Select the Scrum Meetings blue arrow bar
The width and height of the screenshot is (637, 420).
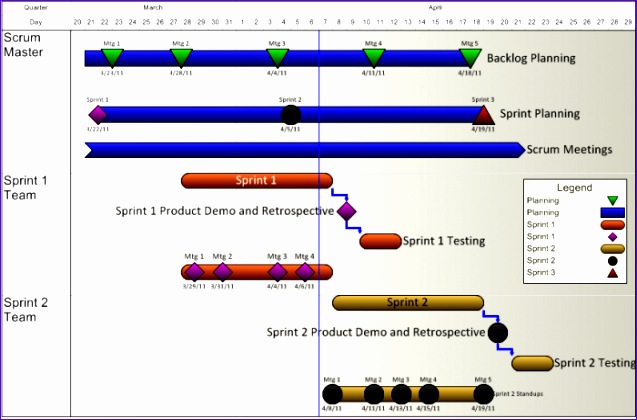click(x=305, y=150)
